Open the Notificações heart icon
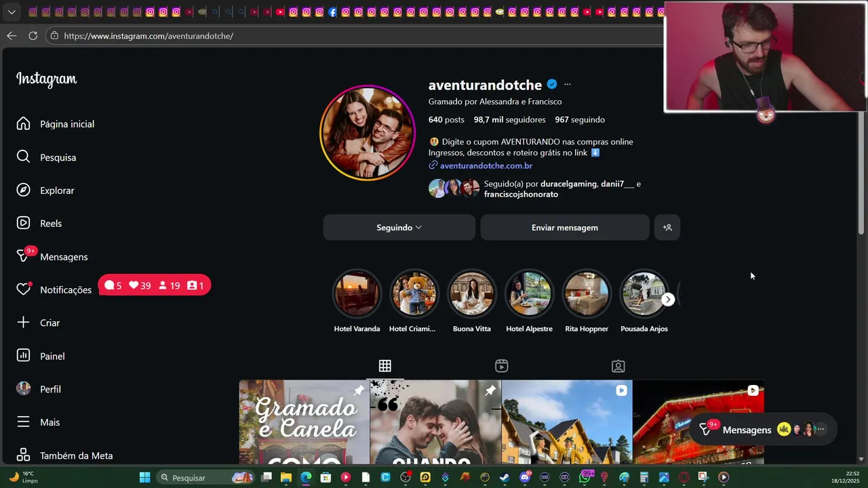The width and height of the screenshot is (868, 488). [x=24, y=289]
